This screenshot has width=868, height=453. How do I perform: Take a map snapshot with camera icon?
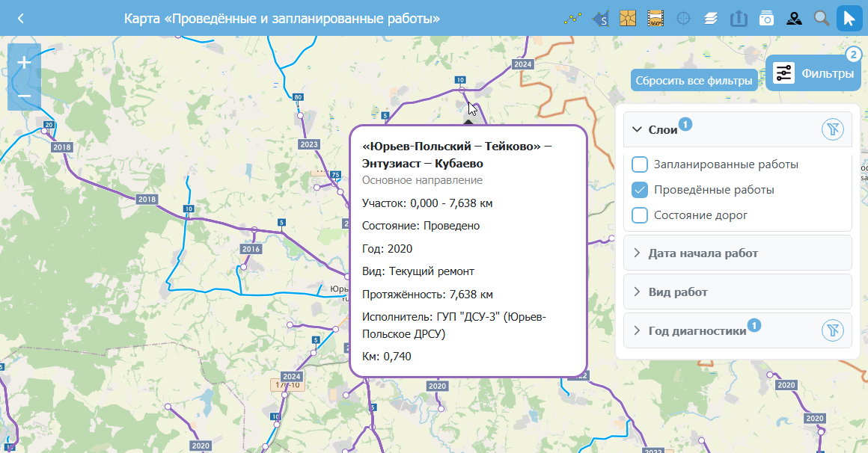pyautogui.click(x=766, y=18)
